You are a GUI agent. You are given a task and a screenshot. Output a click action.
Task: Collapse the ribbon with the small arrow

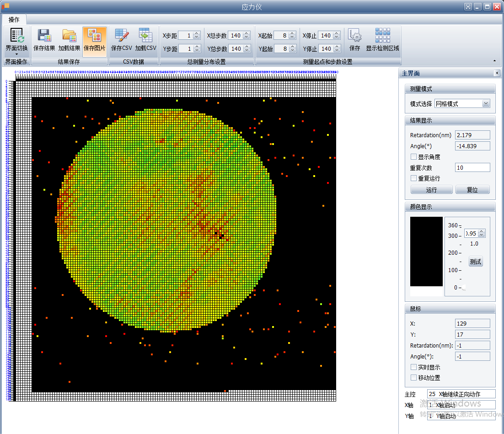pos(494,61)
